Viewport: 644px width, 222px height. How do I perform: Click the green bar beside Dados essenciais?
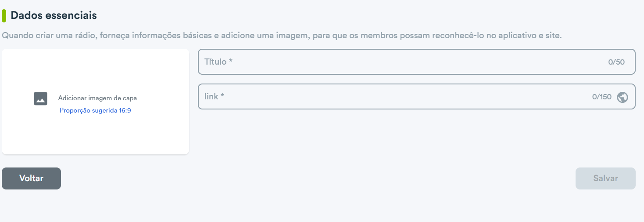4,15
